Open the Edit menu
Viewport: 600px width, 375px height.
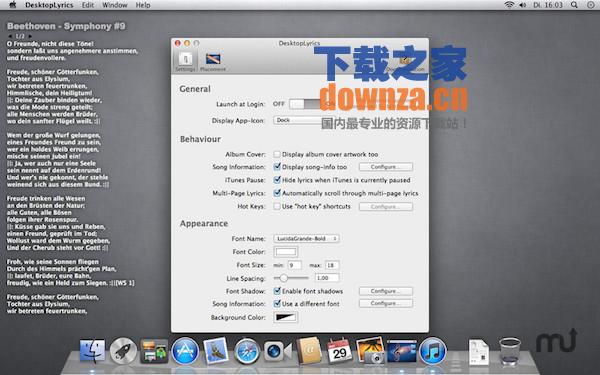point(88,5)
